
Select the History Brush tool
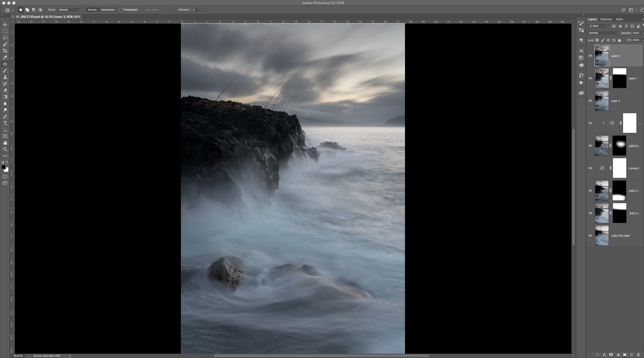[5, 84]
